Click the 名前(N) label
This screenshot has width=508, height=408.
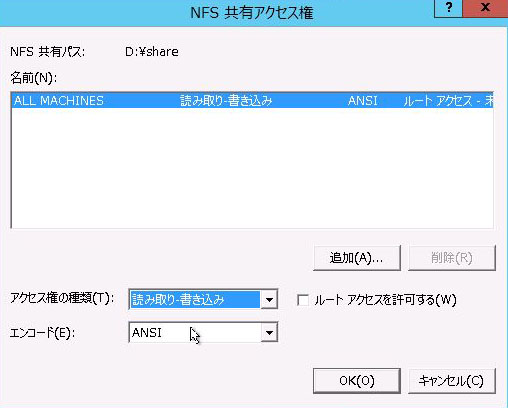click(34, 78)
